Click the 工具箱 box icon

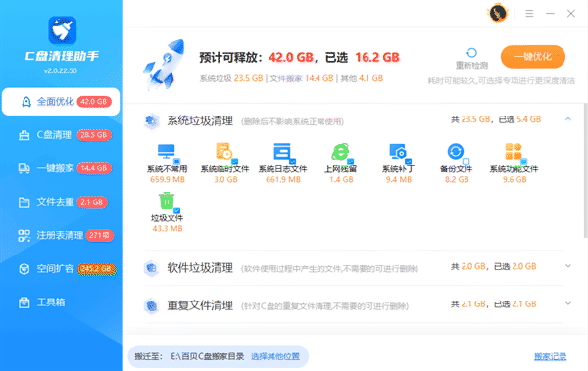coord(24,302)
